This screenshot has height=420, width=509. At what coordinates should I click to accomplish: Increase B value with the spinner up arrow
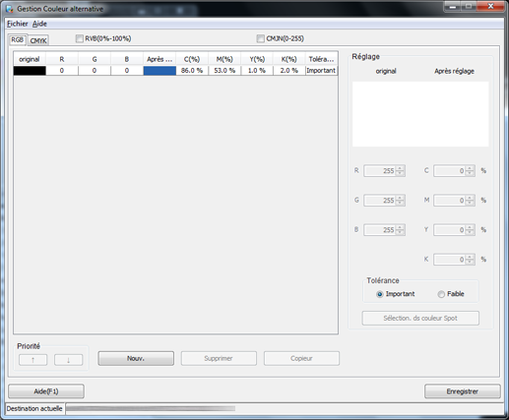(x=400, y=227)
